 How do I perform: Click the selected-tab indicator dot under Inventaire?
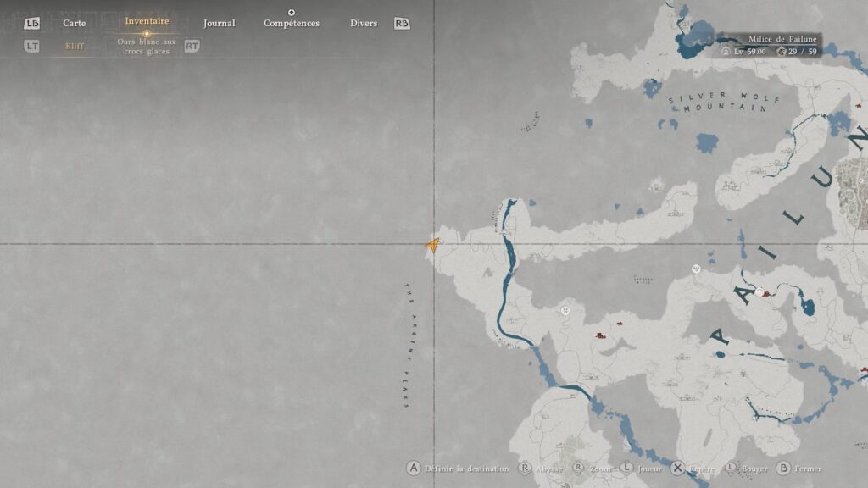click(x=147, y=33)
